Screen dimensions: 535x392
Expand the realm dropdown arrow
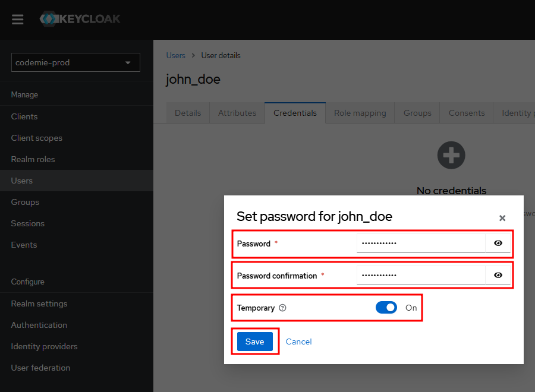click(x=128, y=62)
